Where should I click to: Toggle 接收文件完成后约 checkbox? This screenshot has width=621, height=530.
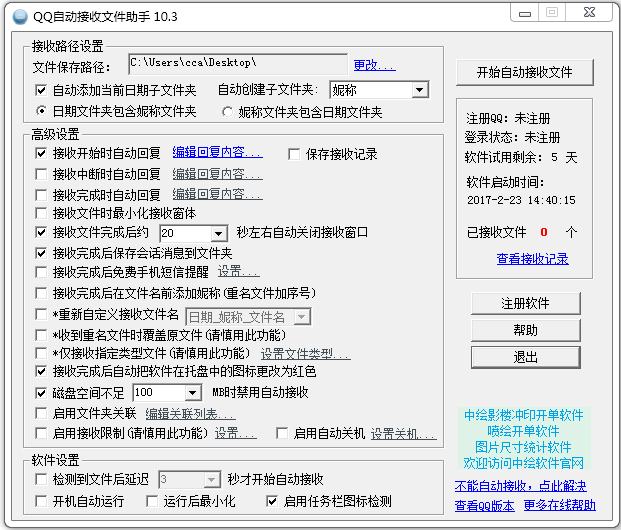41,232
